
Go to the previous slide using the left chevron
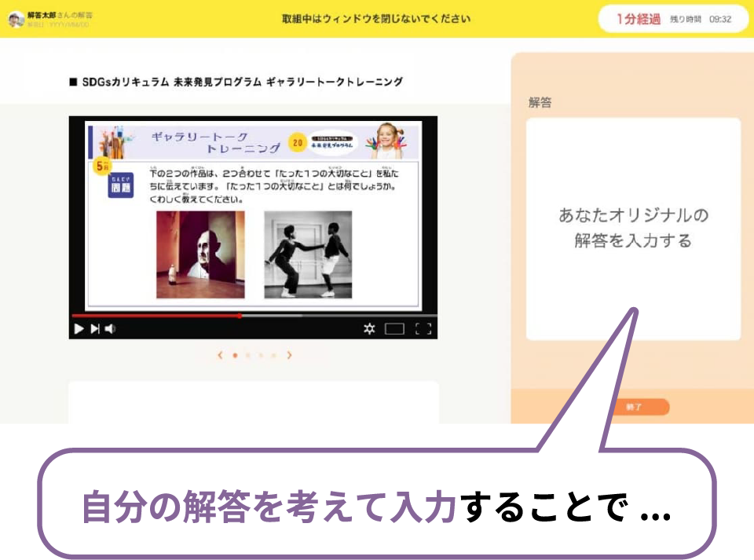(x=220, y=355)
